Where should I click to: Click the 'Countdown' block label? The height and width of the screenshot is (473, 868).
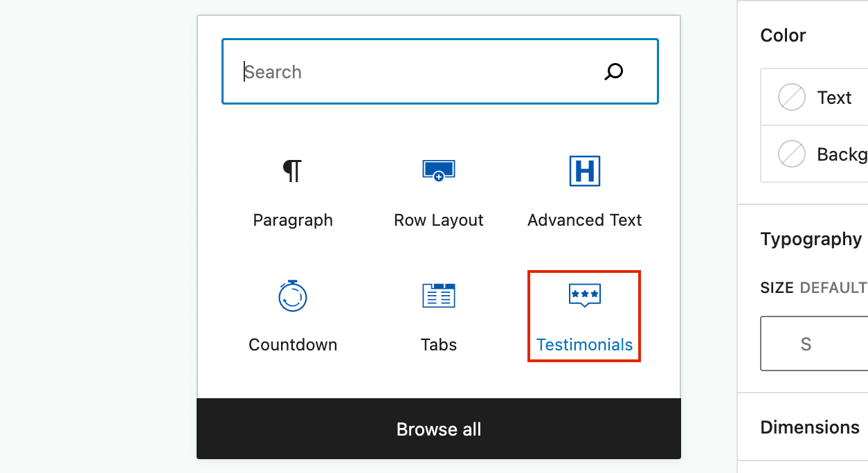tap(293, 345)
